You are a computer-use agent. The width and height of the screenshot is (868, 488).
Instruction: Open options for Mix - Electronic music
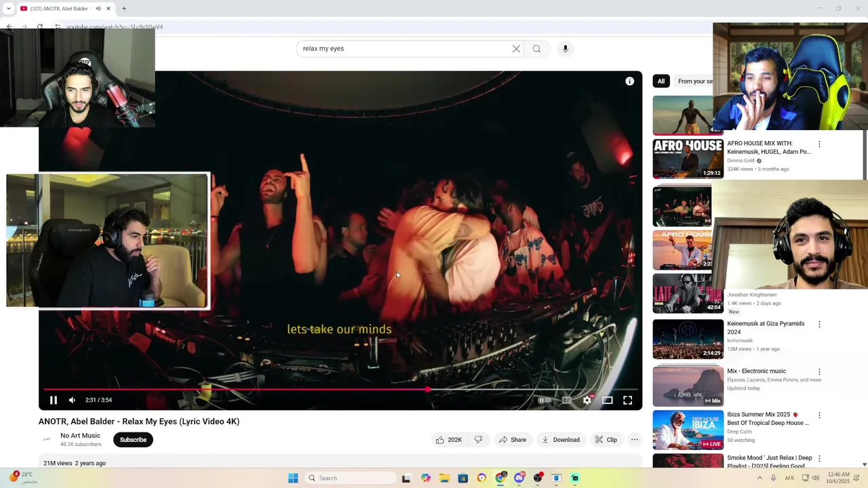point(819,372)
